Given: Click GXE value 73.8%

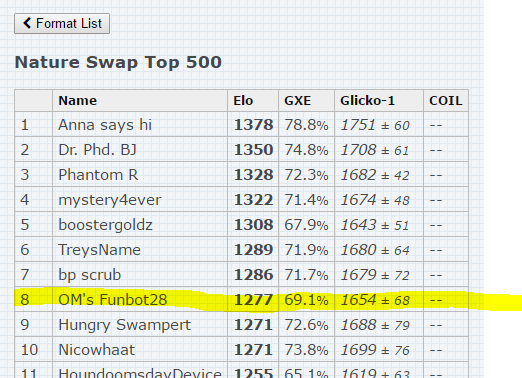Looking at the screenshot, I should [306, 350].
